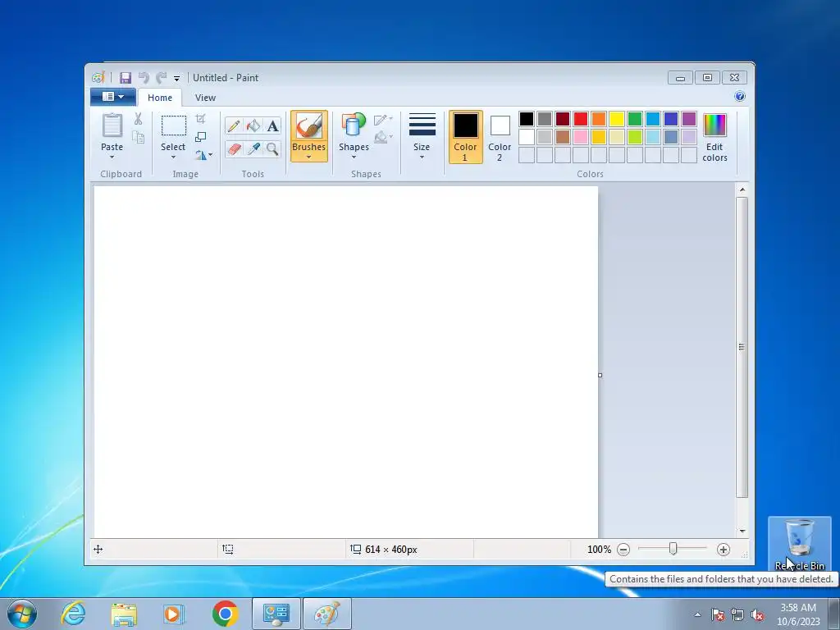The width and height of the screenshot is (840, 630).
Task: Click the vertical scrollbar down arrow
Action: (742, 531)
